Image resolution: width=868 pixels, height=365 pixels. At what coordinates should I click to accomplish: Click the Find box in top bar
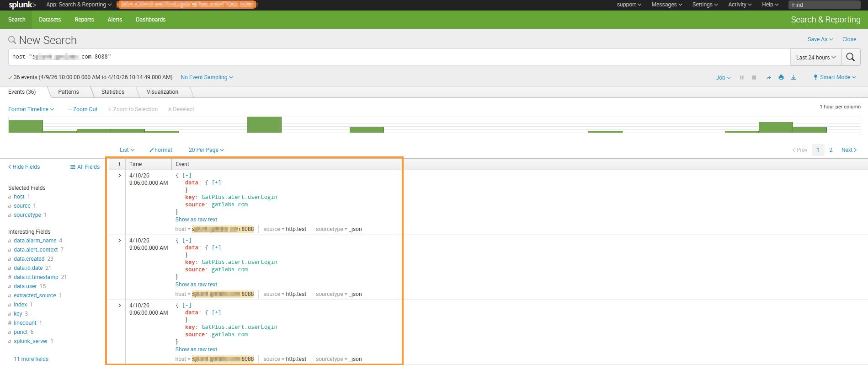click(x=825, y=5)
